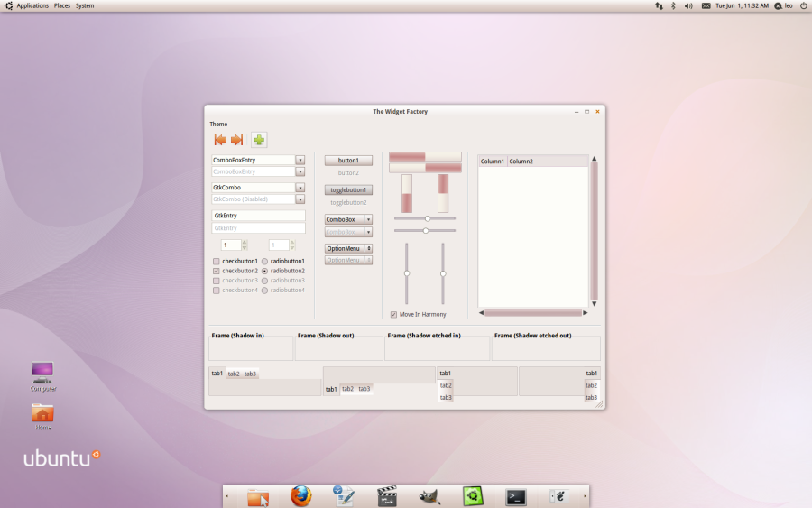
Task: Click the Column1 header
Action: pos(493,162)
